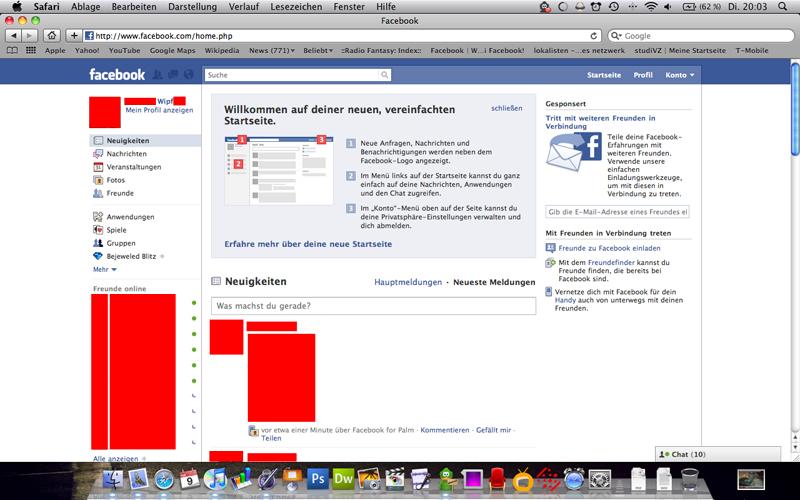Click the Safari back arrow button

point(14,36)
